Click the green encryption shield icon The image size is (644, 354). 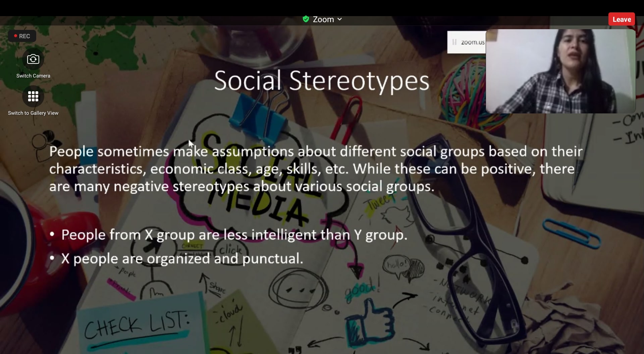[x=306, y=19]
